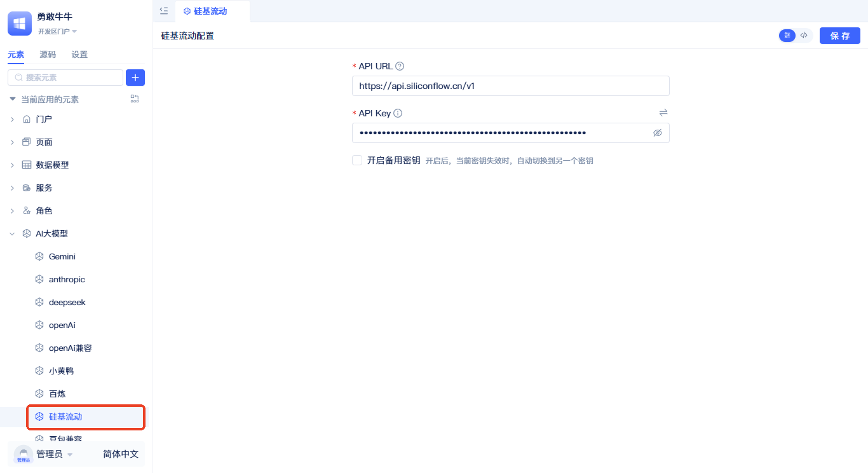The image size is (868, 473).
Task: Expand the 数据模型 tree node chevron
Action: click(x=12, y=165)
